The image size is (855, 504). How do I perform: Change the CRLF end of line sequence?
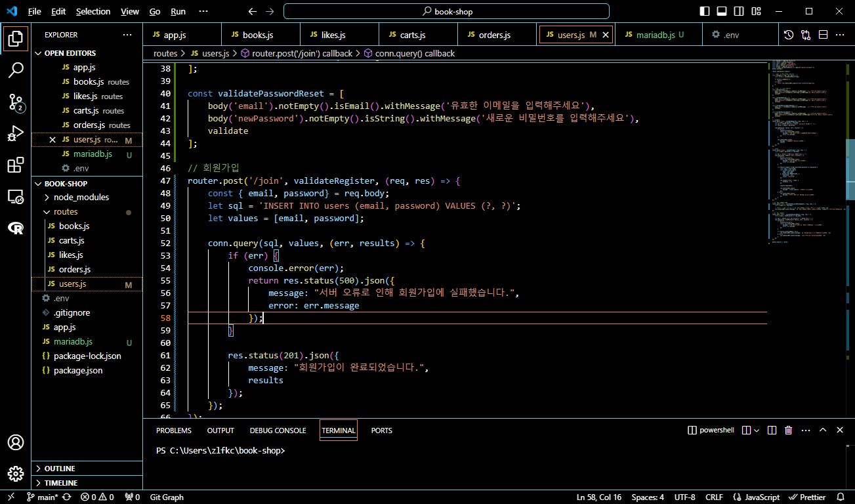(714, 497)
